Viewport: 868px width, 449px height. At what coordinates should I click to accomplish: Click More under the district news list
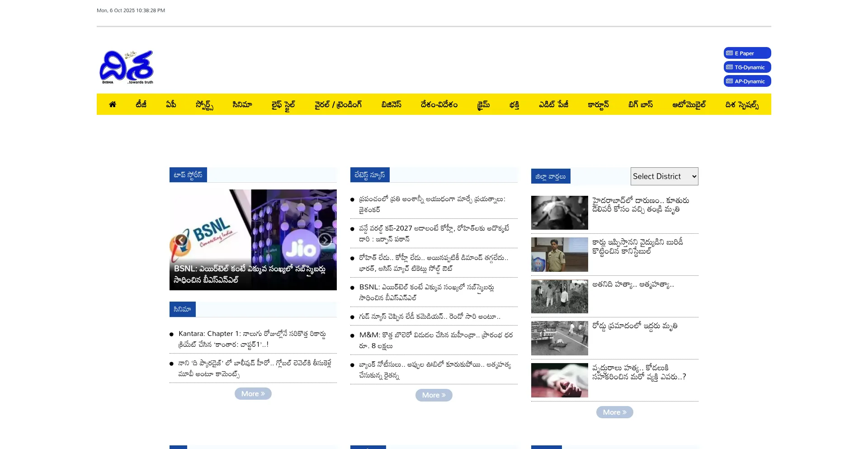614,412
